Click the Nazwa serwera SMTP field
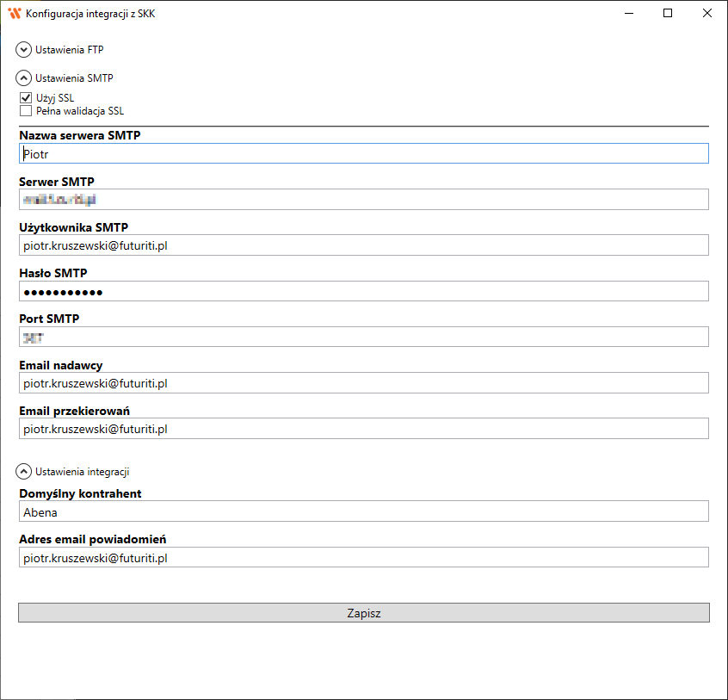The image size is (728, 700). (363, 153)
